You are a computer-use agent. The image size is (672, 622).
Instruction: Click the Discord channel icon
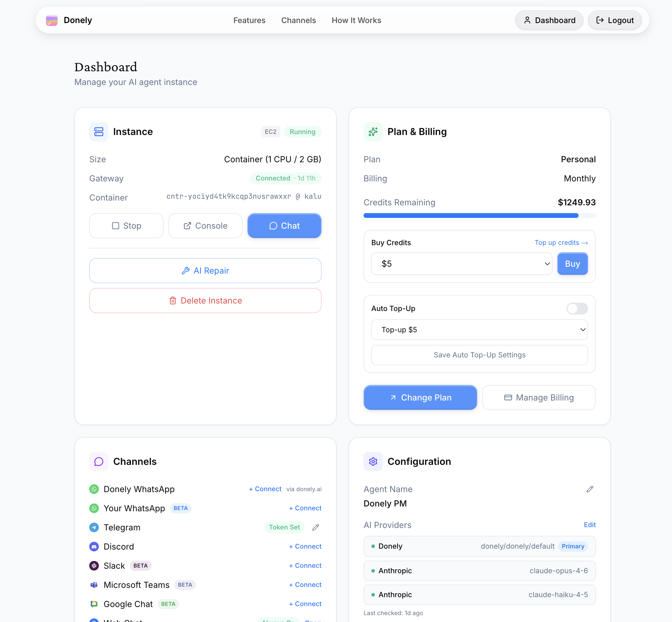pos(94,547)
